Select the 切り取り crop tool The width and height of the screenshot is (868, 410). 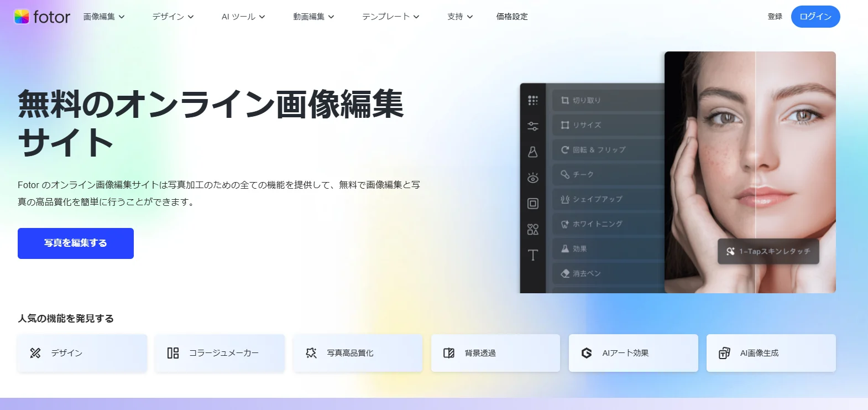point(608,100)
